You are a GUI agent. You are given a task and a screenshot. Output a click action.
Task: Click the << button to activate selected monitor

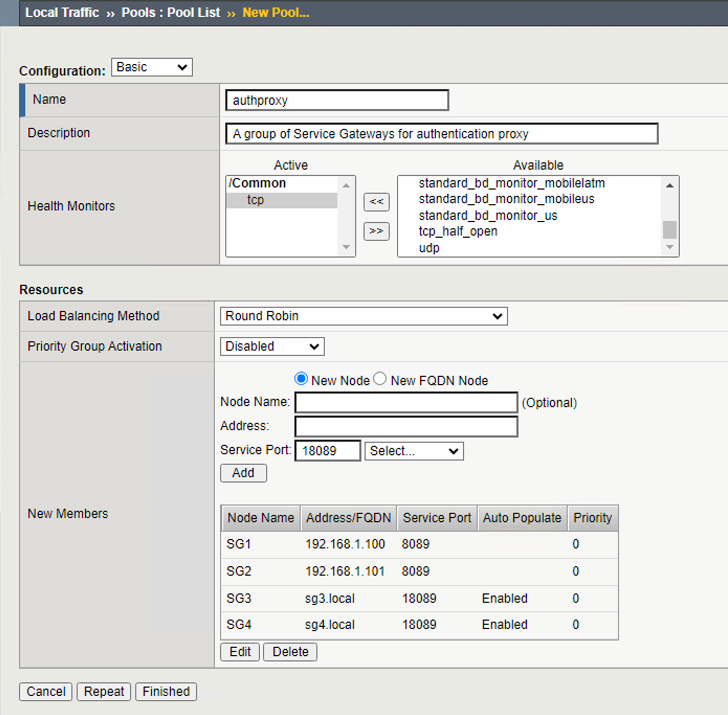coord(376,202)
